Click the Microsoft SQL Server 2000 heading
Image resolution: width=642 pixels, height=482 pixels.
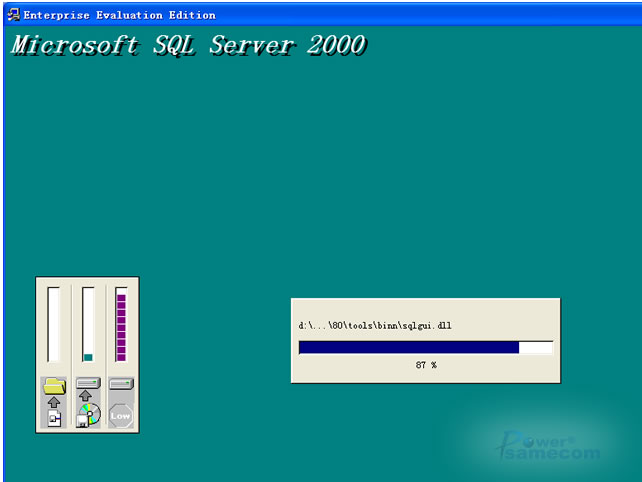tap(188, 45)
